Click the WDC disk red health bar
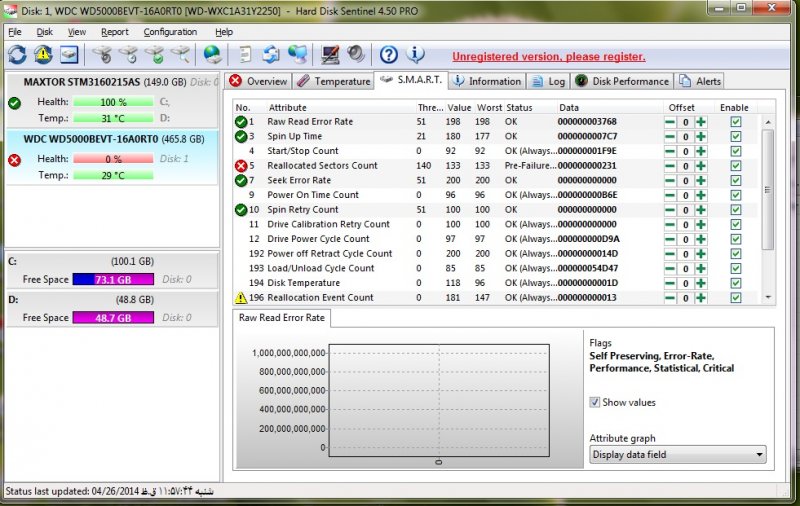Viewport: 800px width, 506px height. point(113,159)
